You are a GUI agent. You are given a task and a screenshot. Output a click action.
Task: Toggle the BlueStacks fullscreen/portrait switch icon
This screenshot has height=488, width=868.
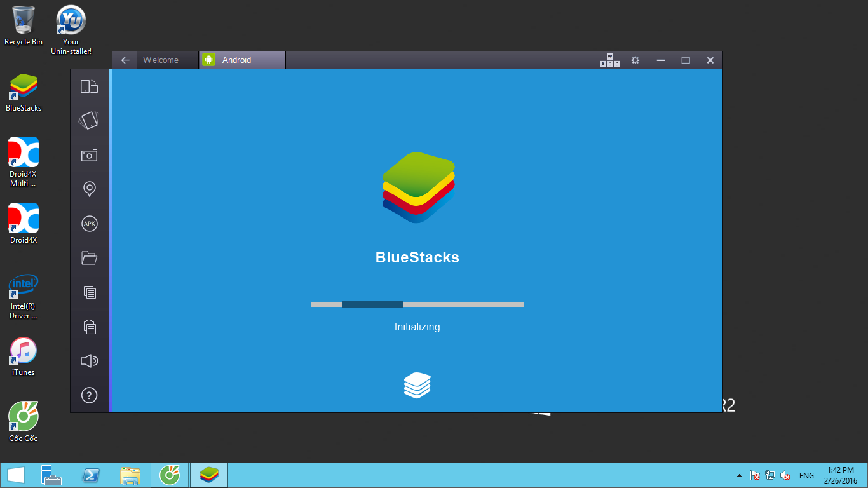[x=89, y=86]
